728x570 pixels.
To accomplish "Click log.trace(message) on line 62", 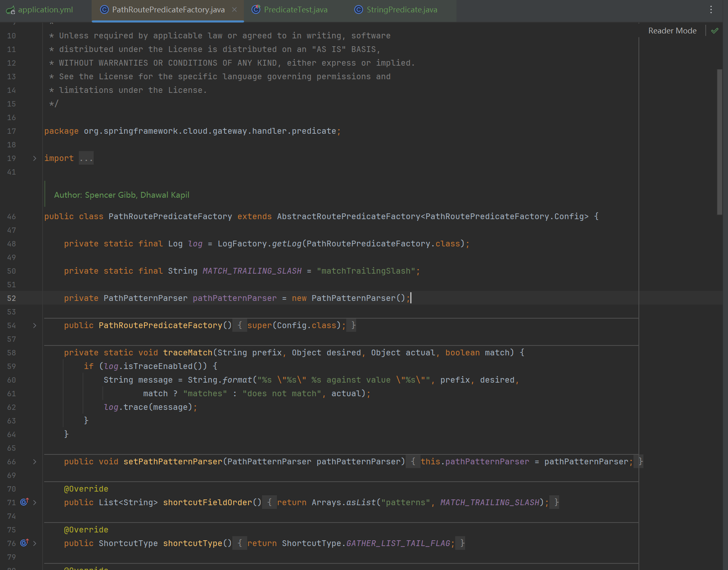I will point(148,407).
